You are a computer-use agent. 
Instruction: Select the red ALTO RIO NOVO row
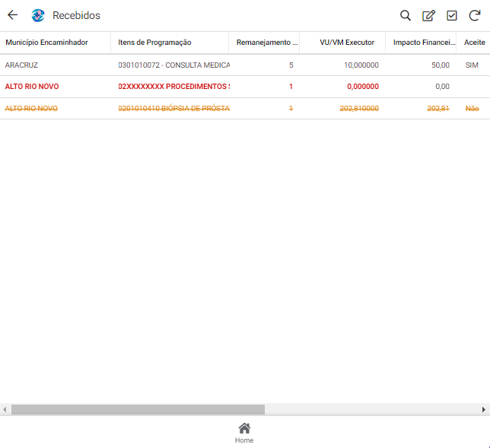(x=32, y=87)
